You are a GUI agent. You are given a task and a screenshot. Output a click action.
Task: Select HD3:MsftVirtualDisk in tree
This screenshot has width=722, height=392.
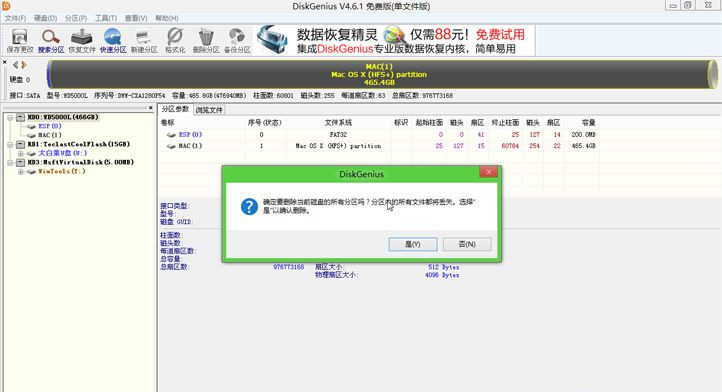81,162
